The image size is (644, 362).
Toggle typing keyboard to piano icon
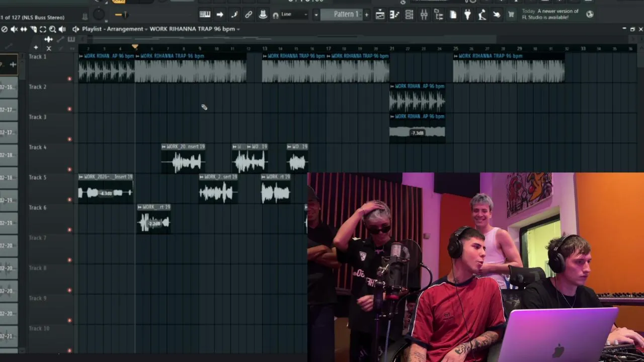pyautogui.click(x=205, y=15)
